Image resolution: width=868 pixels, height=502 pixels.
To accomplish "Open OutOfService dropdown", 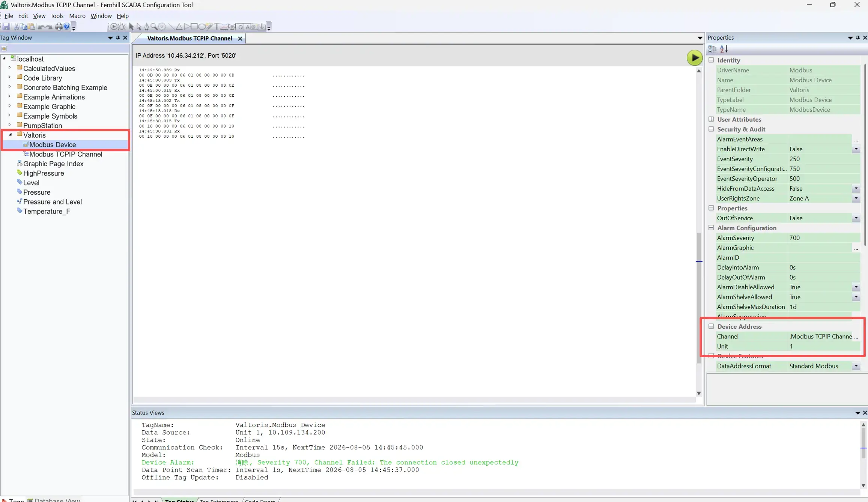I will pos(856,218).
